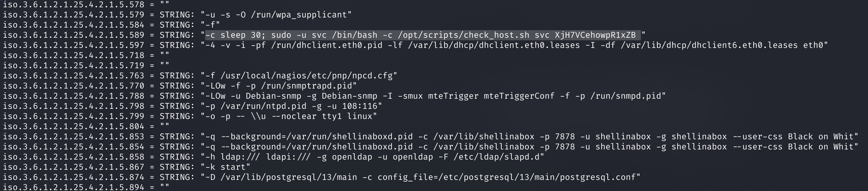Click the /run/wpa_supplicant path text
Viewport: 868px width, 191px height.
point(299,15)
